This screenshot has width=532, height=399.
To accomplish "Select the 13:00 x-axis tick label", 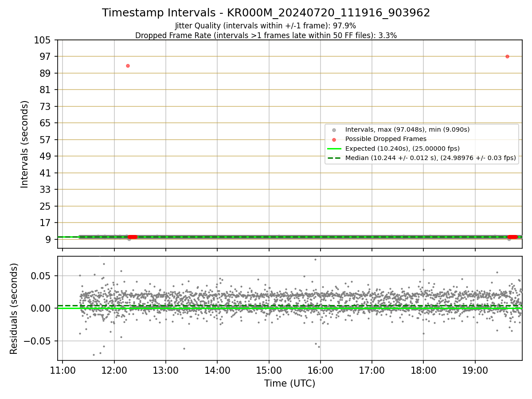I will pos(166,371).
